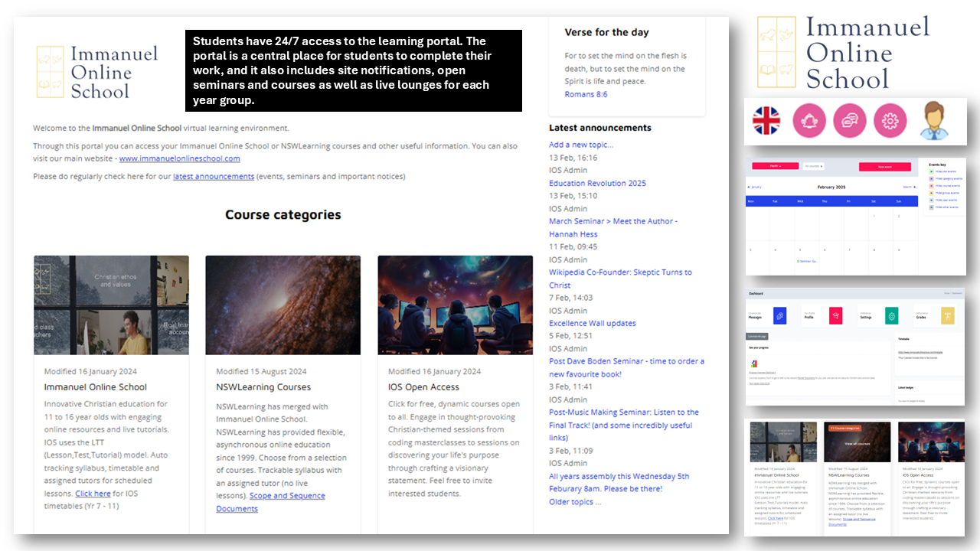980x551 pixels.
Task: Click the large Immanuel Online School logo at the top right
Action: pos(843,52)
